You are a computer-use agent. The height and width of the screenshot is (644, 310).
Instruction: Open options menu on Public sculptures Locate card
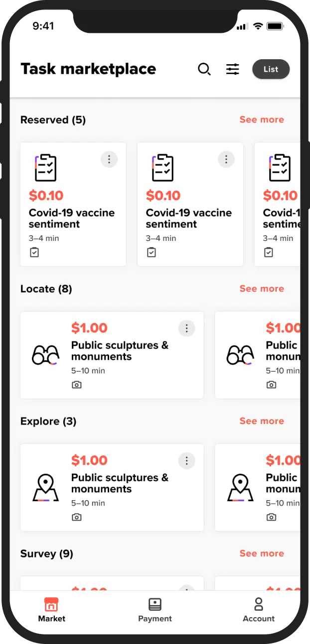(x=186, y=328)
